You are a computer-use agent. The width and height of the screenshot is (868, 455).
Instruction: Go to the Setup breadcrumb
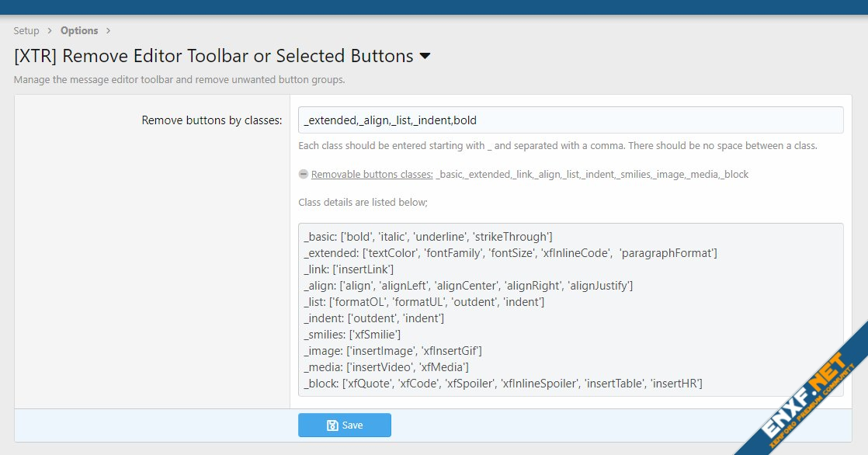(x=26, y=31)
